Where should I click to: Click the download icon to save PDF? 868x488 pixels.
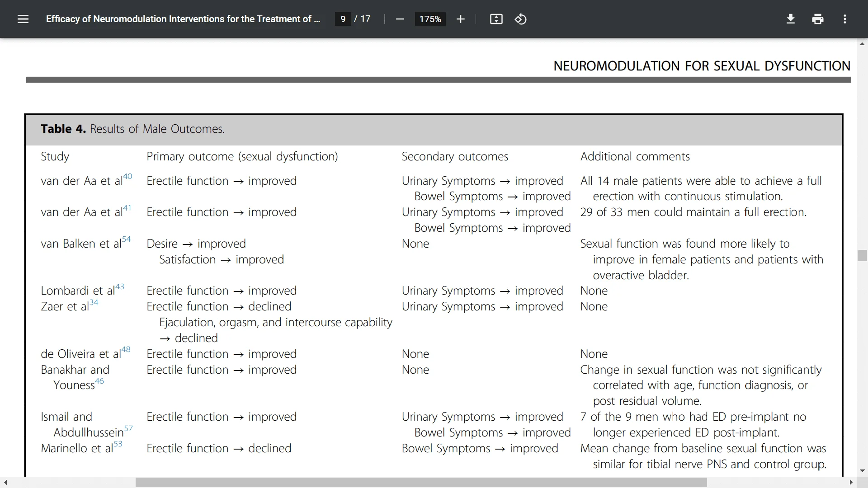point(790,19)
